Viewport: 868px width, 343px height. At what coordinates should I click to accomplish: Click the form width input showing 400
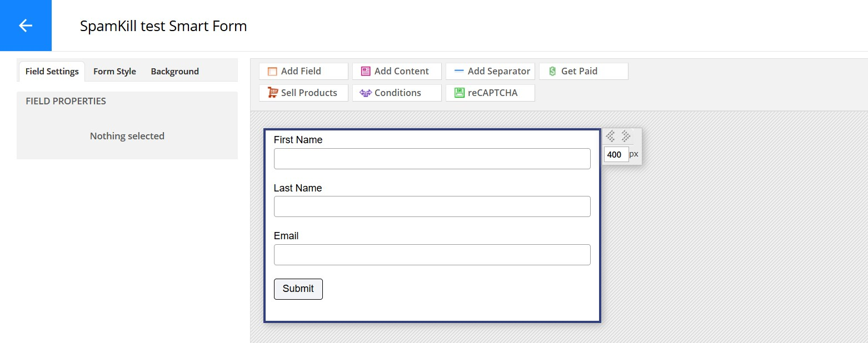[616, 154]
